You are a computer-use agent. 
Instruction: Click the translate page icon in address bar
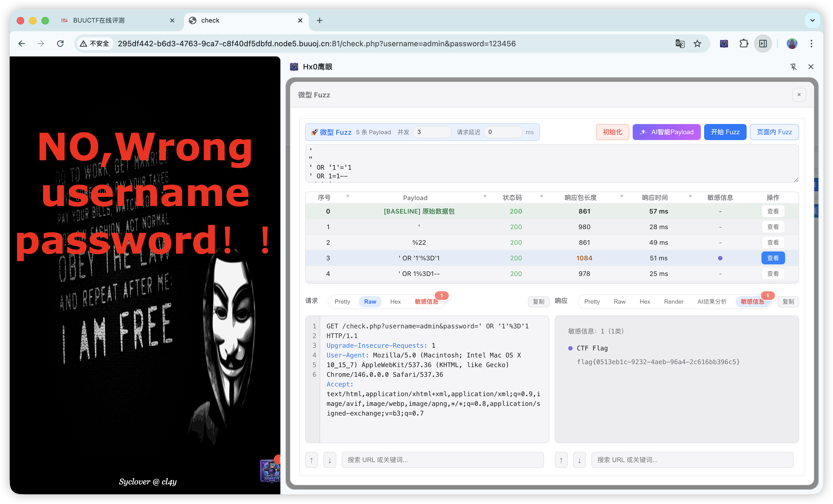click(680, 44)
